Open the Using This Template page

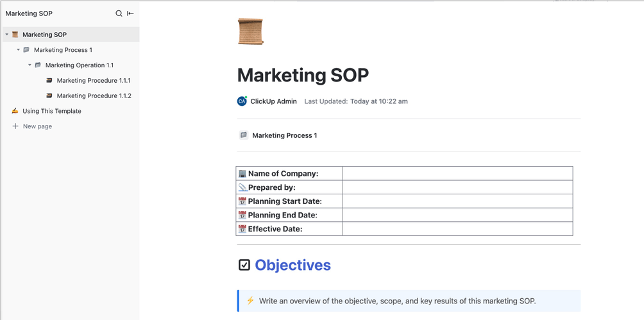[x=51, y=111]
